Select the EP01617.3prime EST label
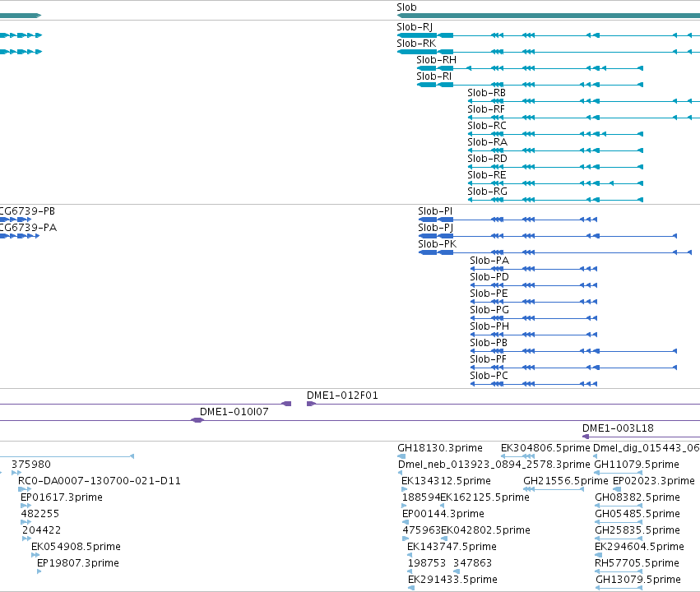The width and height of the screenshot is (700, 592). click(x=62, y=498)
